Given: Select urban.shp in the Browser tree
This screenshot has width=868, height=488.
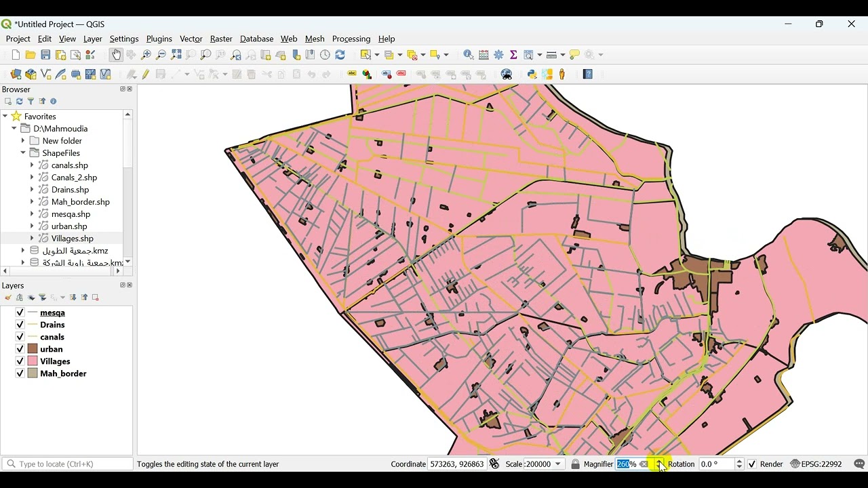Looking at the screenshot, I should point(68,226).
